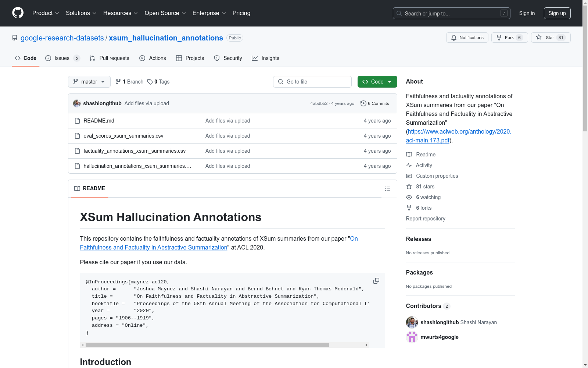Click the eye icon beside 6 watching
Viewport: 588px width, 368px height.
pos(409,197)
